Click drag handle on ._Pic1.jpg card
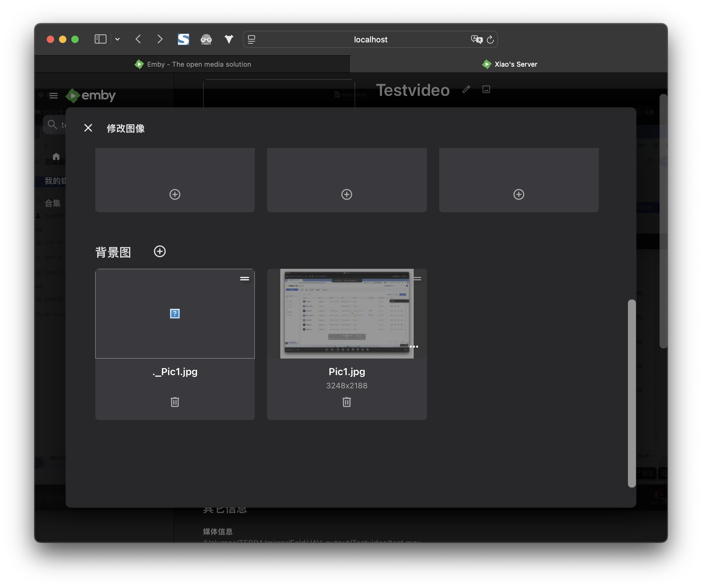This screenshot has width=702, height=588. click(245, 279)
